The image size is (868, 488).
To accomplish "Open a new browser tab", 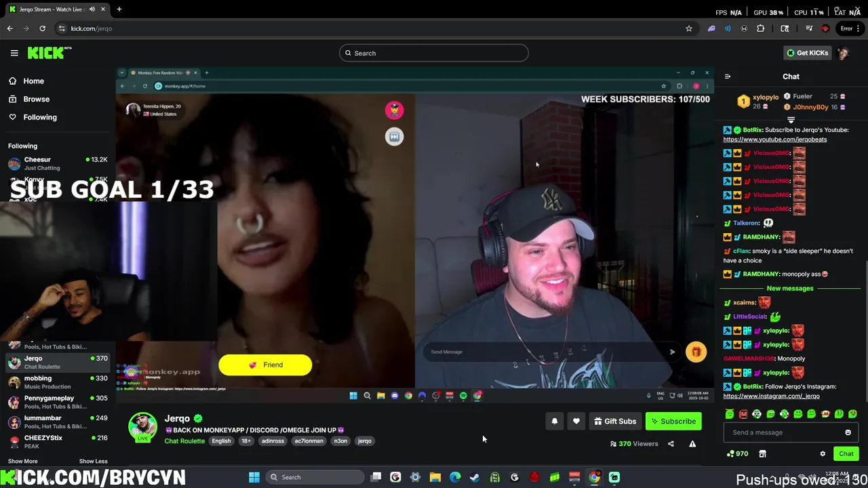I will (119, 9).
